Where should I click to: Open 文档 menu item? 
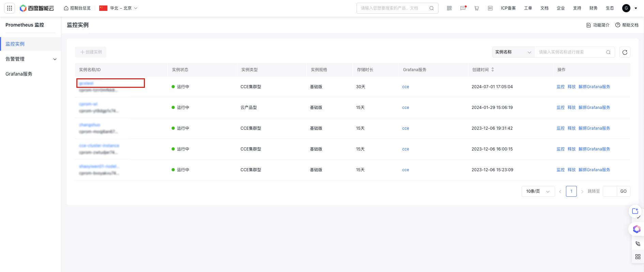544,8
